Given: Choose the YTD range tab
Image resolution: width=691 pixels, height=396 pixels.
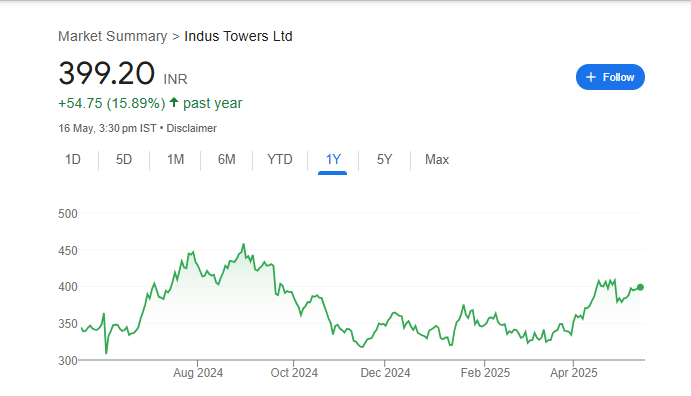Looking at the screenshot, I should click(x=280, y=159).
